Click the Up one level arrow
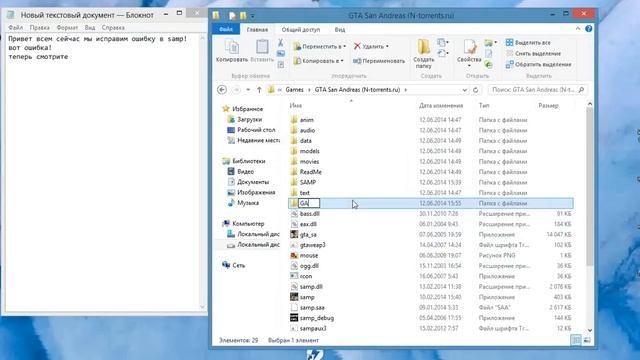 (x=259, y=89)
